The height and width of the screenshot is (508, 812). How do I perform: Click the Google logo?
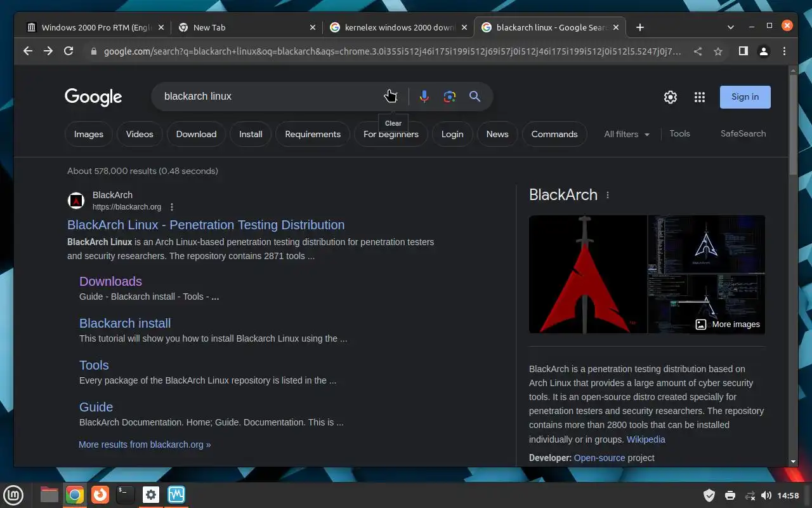[x=93, y=97]
